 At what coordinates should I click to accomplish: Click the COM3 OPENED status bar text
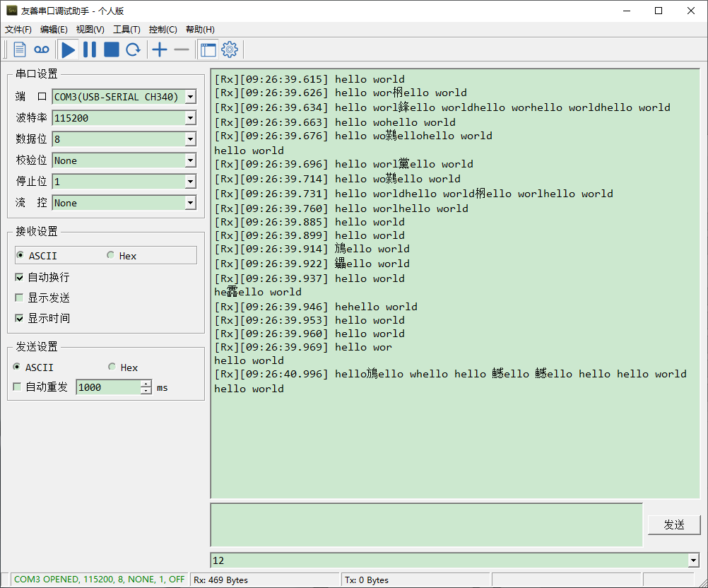pos(100,580)
